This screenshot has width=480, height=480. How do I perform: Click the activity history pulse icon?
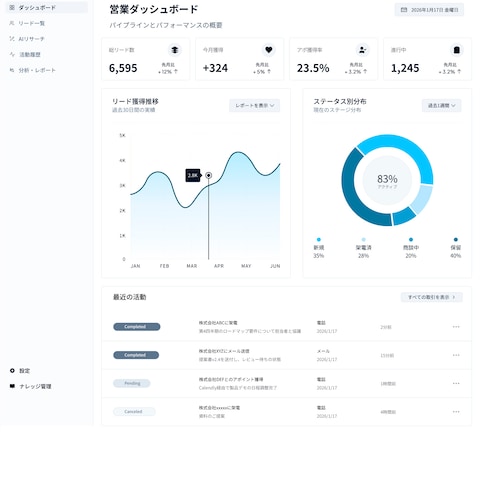click(x=12, y=54)
